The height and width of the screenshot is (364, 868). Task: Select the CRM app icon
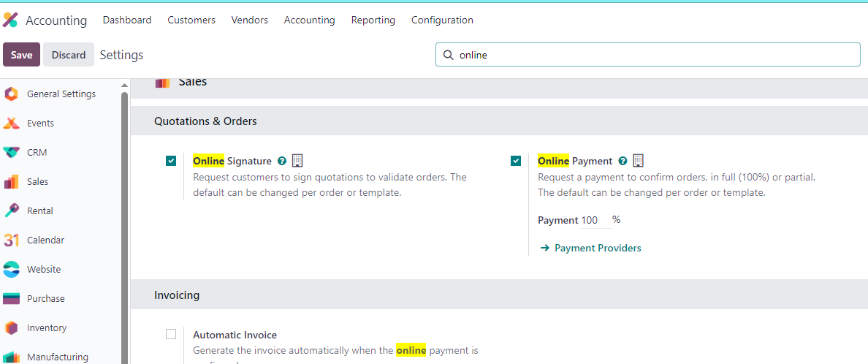pos(11,152)
